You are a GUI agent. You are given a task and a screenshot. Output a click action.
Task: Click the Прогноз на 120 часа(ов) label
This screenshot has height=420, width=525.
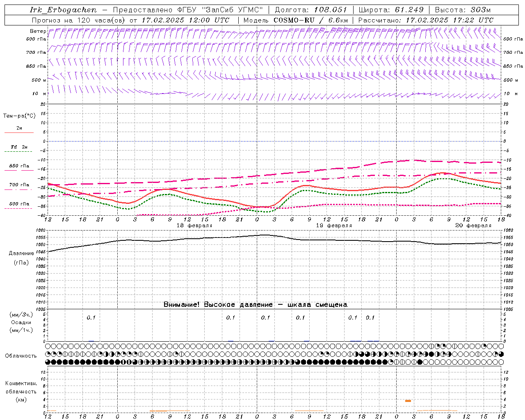(78, 20)
